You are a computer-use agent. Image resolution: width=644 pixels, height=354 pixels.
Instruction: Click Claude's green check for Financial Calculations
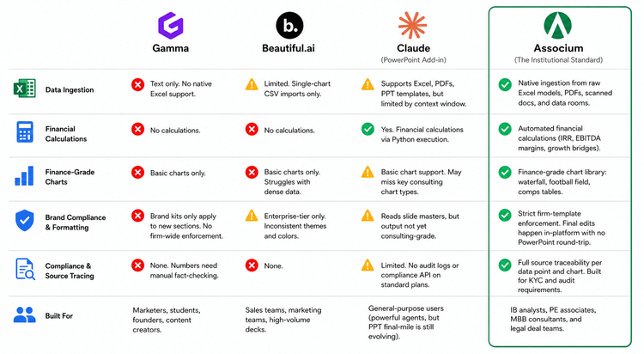(368, 129)
